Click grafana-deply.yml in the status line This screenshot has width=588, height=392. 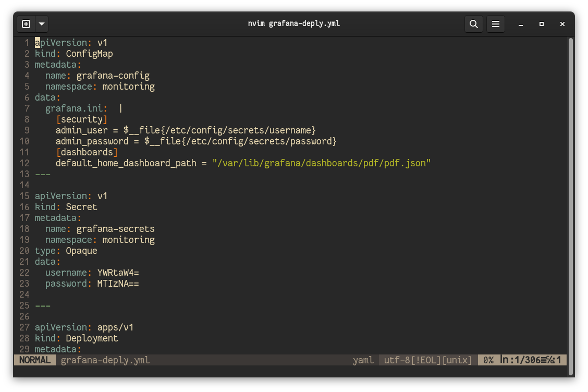click(105, 360)
